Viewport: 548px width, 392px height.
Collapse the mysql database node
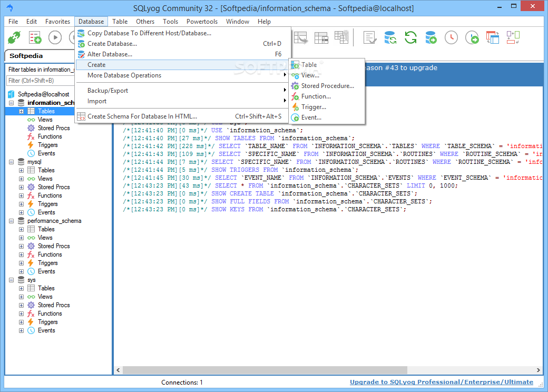coord(12,162)
